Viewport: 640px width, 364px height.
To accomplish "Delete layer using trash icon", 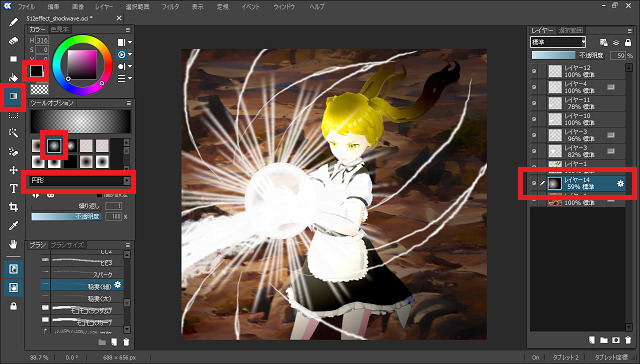I will point(629,340).
